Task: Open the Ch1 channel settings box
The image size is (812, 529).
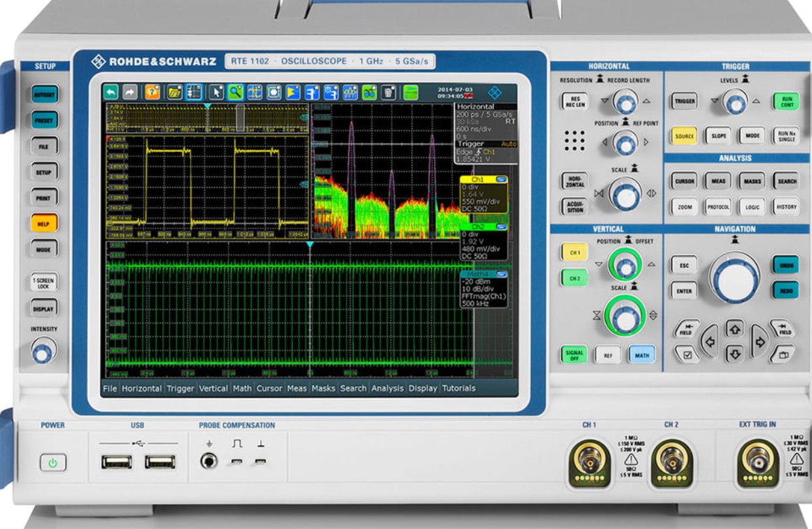Action: (x=483, y=194)
